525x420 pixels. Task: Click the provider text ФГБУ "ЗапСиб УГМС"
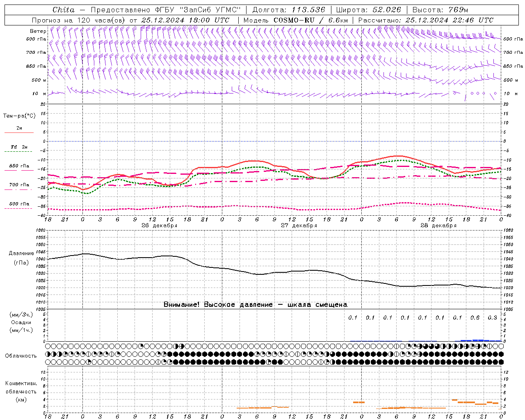tap(198, 10)
